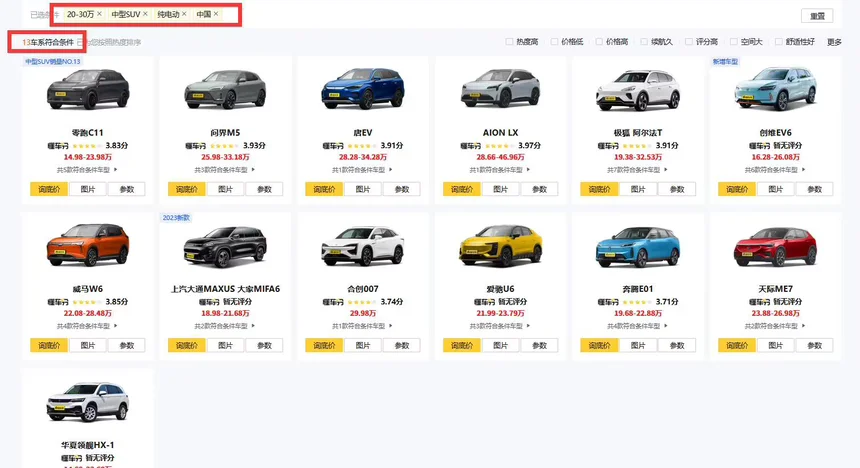Remove the 纯电动 filter tag
860x468 pixels.
pos(184,14)
